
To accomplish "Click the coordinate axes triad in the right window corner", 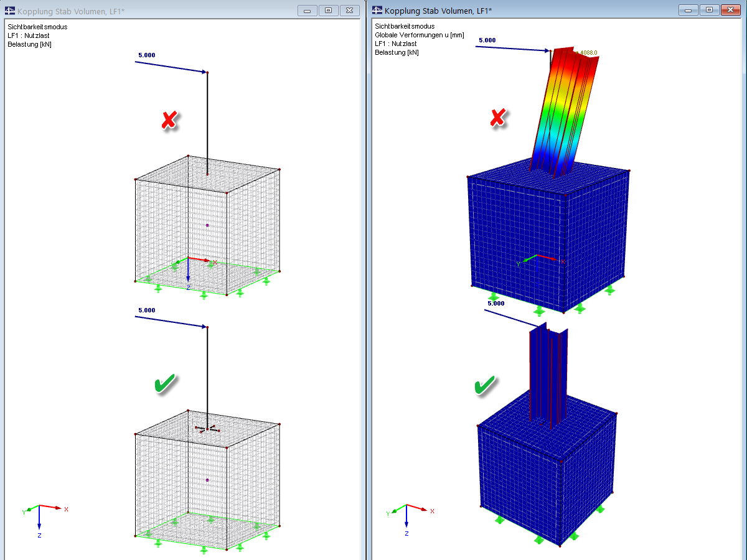I will (x=411, y=520).
